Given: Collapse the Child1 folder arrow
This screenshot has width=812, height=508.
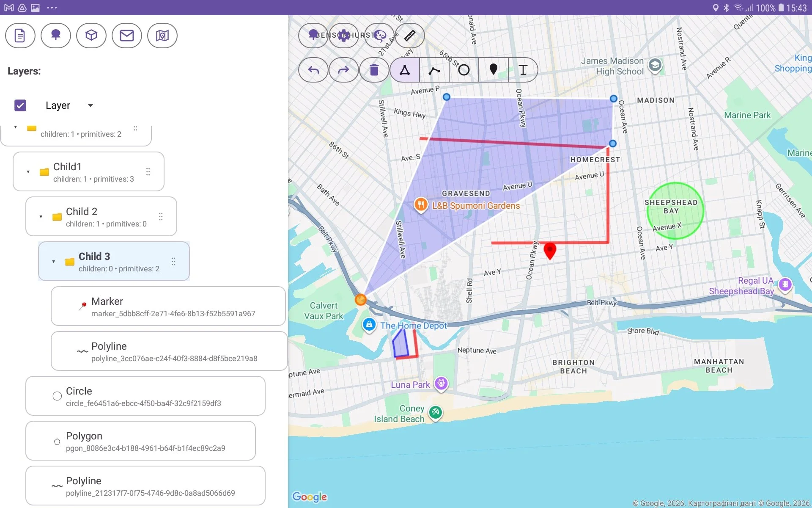Looking at the screenshot, I should (x=28, y=172).
